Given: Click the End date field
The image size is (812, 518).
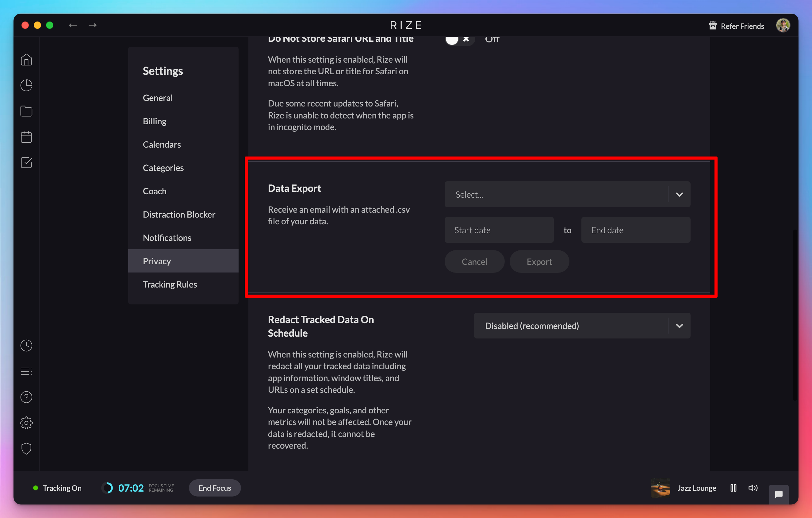Looking at the screenshot, I should [x=636, y=230].
